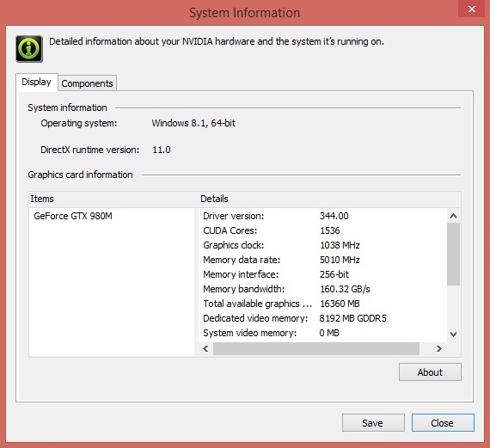
Task: Click the 16360 MB total graphics value
Action: point(340,304)
